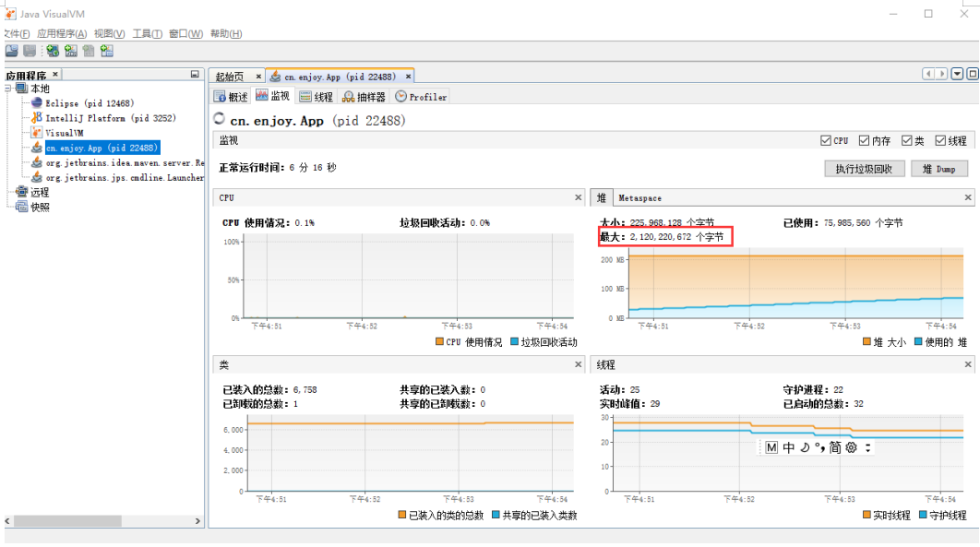Close the 类 classes chart panel
The height and width of the screenshot is (547, 980).
coord(578,364)
